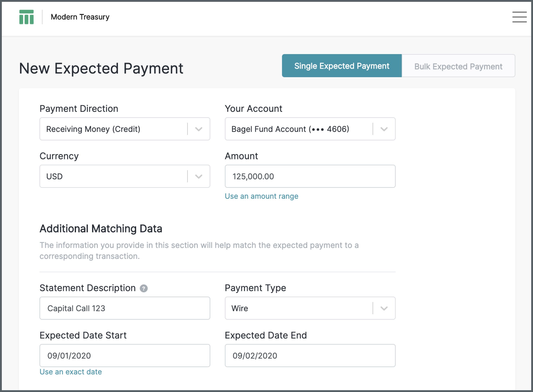
Task: Switch to Bulk Expected Payment tab
Action: [x=458, y=66]
